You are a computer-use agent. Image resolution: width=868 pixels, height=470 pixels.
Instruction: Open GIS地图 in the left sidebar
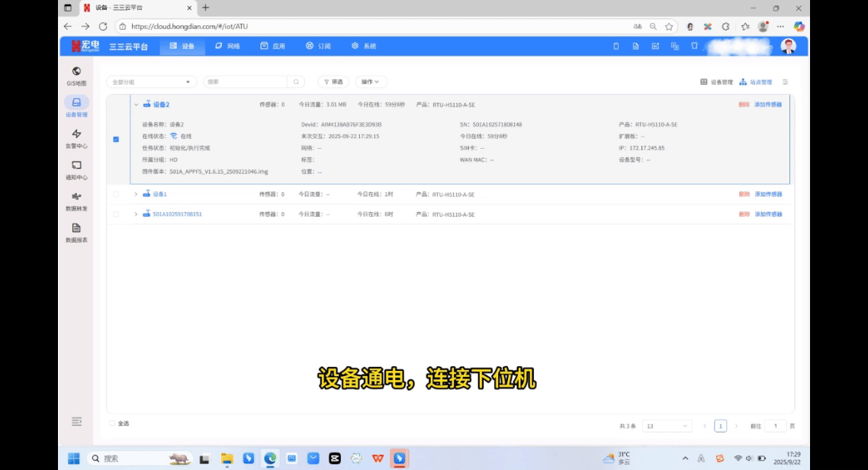[76, 76]
